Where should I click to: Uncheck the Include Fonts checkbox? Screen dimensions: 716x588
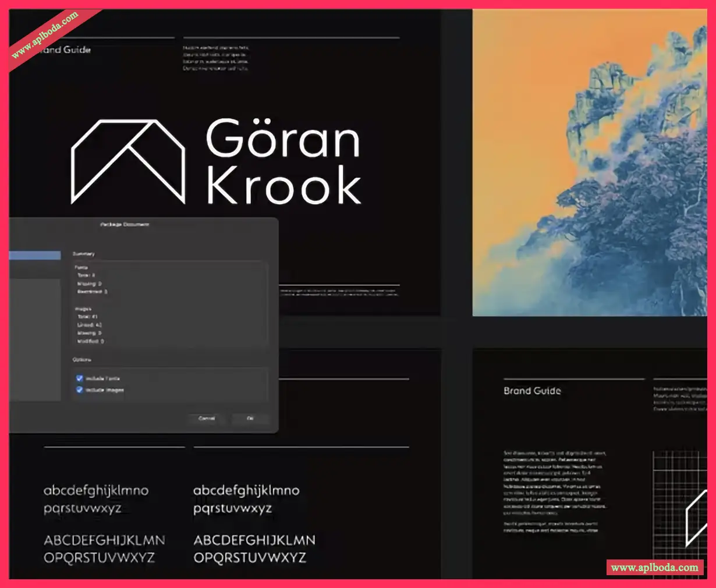click(80, 378)
